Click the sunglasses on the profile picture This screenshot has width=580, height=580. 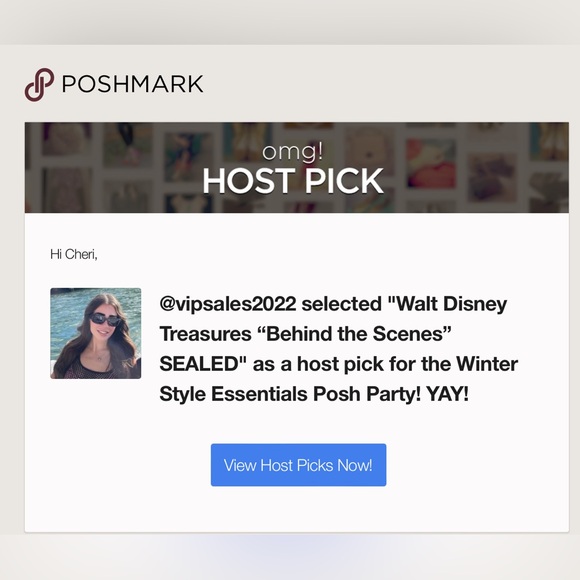click(105, 319)
